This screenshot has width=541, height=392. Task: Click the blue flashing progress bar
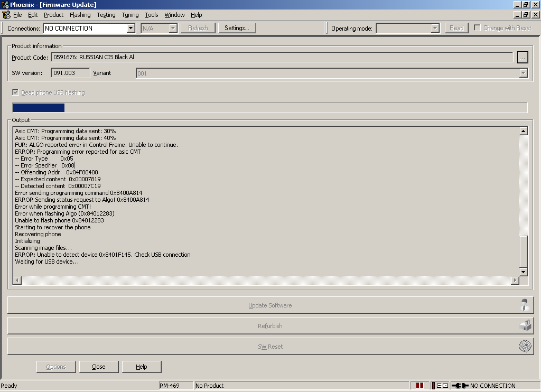[x=39, y=108]
